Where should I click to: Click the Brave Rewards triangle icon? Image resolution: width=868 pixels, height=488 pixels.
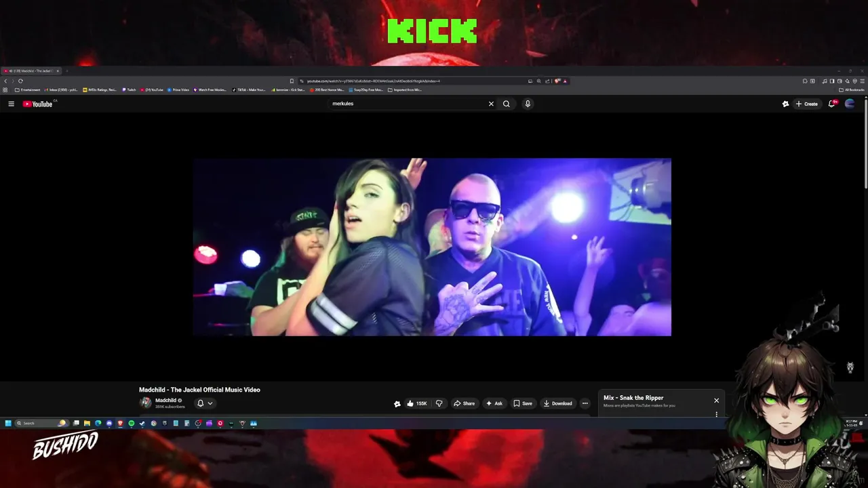pyautogui.click(x=565, y=81)
